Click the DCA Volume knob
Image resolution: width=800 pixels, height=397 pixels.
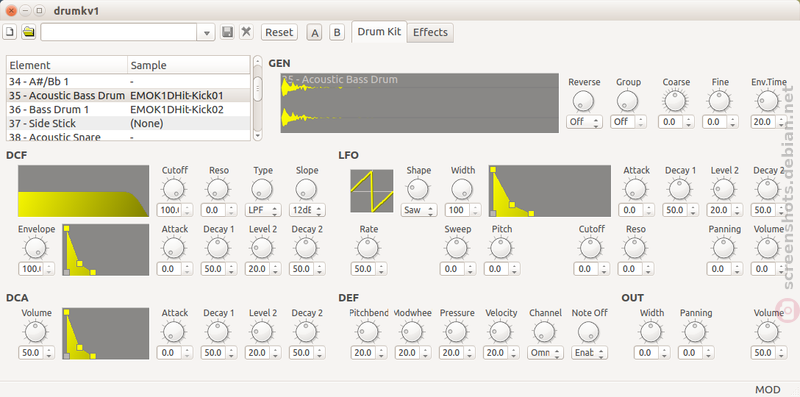pyautogui.click(x=35, y=332)
